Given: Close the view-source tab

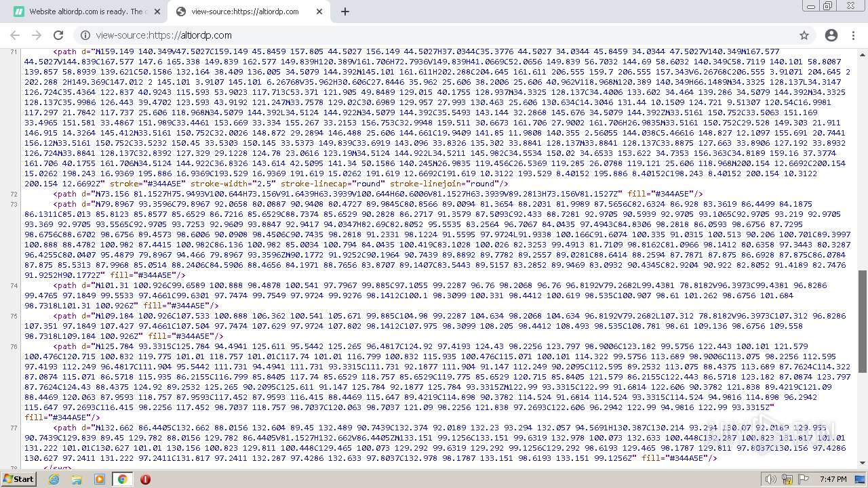Looking at the screenshot, I should coord(319,12).
